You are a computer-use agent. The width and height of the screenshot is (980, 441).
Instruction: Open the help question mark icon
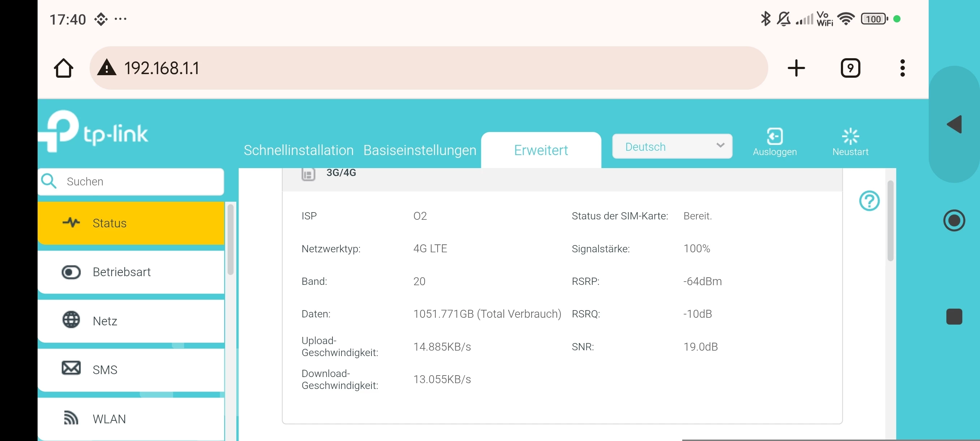pyautogui.click(x=869, y=201)
